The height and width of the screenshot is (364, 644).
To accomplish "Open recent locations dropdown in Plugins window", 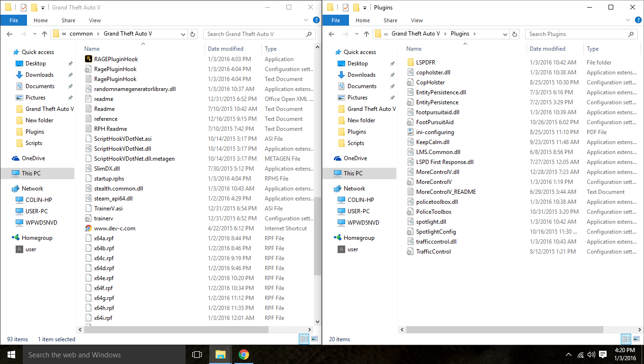I will (356, 34).
